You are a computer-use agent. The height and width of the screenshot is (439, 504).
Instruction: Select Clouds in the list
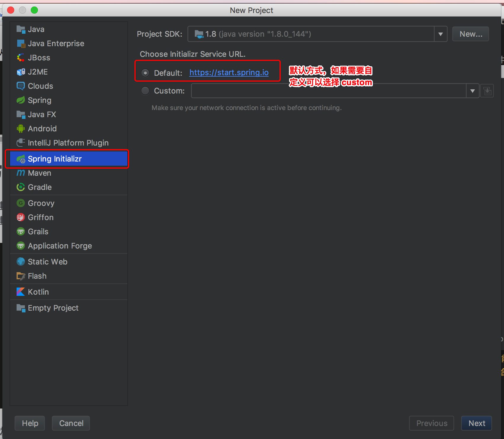pyautogui.click(x=69, y=86)
